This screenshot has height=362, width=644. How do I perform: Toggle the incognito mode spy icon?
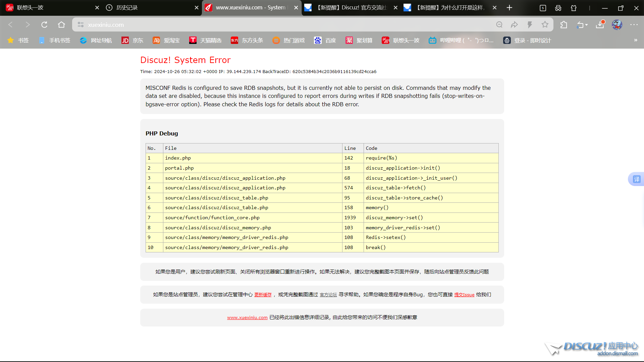(x=558, y=8)
